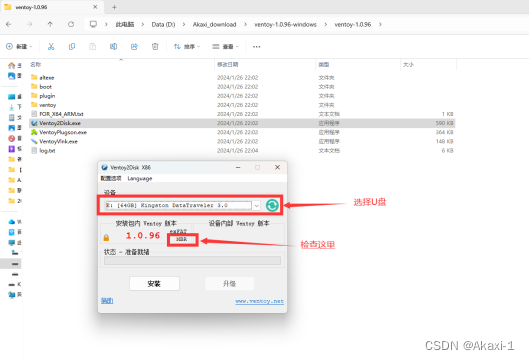Close the ventoy-1.0.96 Explorer tab
The height and width of the screenshot is (360, 530).
click(x=95, y=7)
